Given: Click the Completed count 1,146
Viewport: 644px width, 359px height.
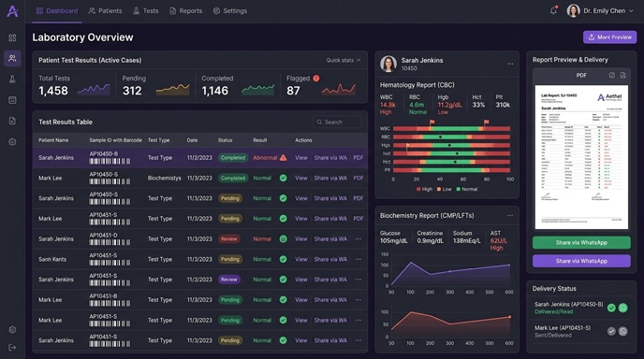Looking at the screenshot, I should [214, 91].
